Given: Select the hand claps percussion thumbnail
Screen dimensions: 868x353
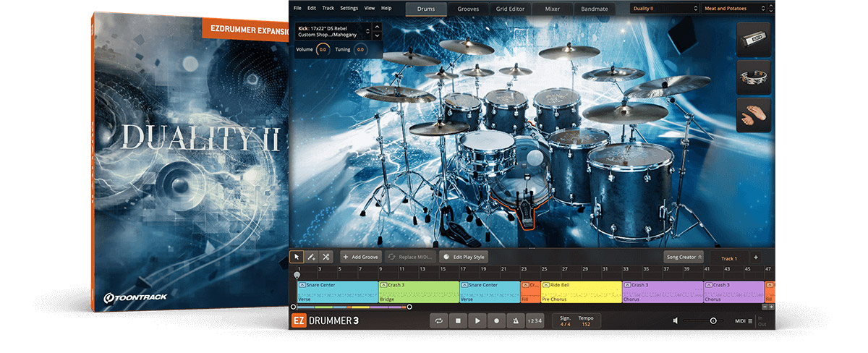Looking at the screenshot, I should click(x=754, y=115).
